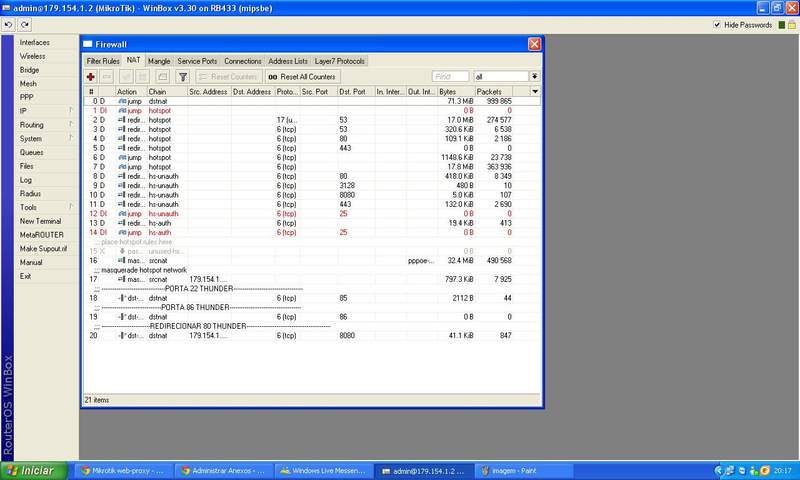This screenshot has width=800, height=480.
Task: Add a new NAT rule with the plus icon
Action: point(91,77)
